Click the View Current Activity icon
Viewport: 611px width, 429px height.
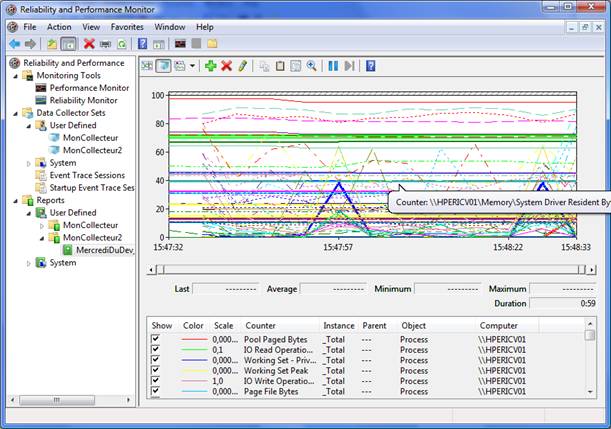147,66
